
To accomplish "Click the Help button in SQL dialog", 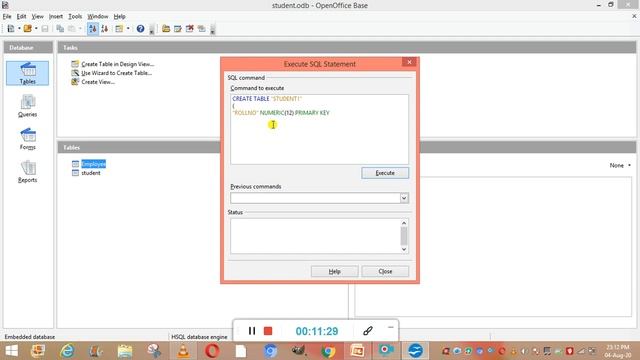I will point(335,271).
